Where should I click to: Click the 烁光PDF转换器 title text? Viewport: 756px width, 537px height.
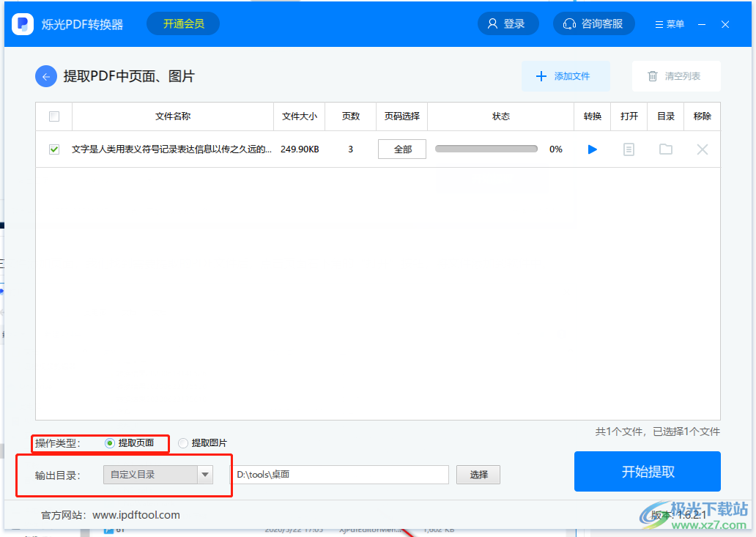83,24
